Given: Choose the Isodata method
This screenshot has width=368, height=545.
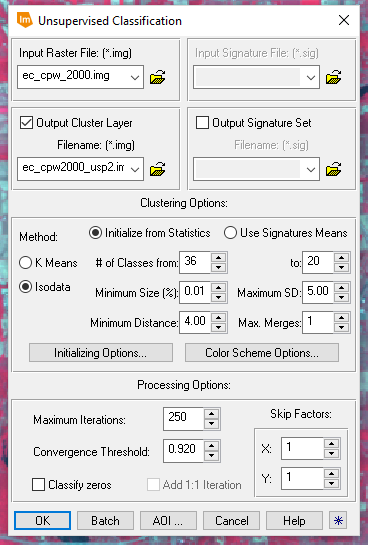Looking at the screenshot, I should point(25,287).
